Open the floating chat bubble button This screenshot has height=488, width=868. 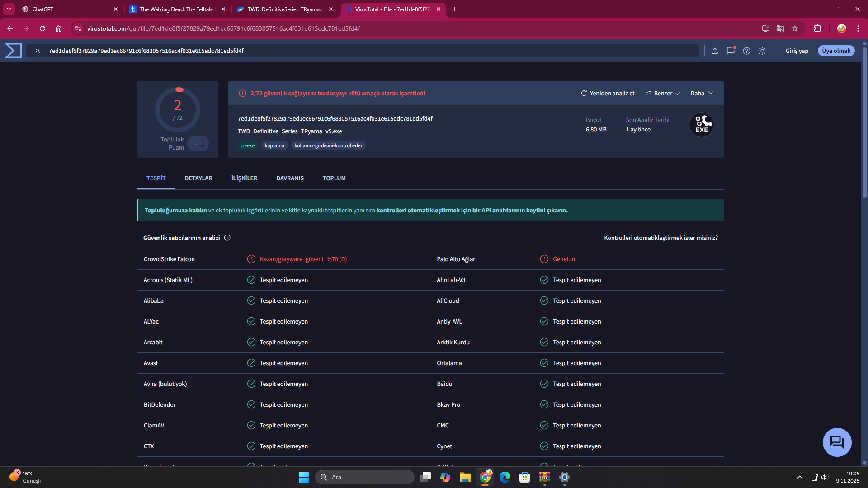tap(837, 442)
